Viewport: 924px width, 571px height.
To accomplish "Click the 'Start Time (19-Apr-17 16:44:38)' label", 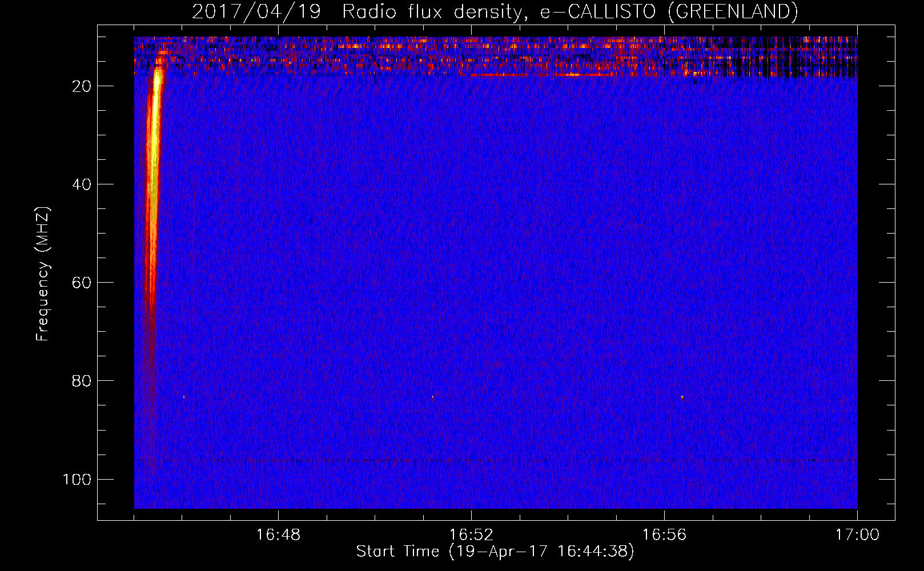I will click(495, 552).
